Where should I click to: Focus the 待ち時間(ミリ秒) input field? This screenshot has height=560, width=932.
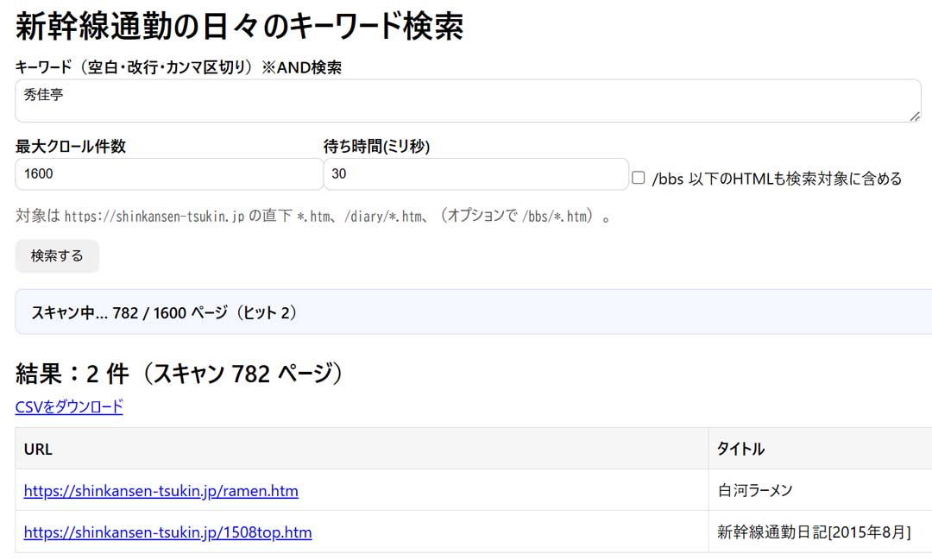[475, 173]
